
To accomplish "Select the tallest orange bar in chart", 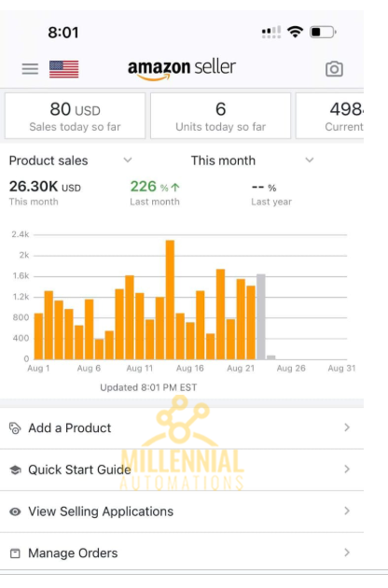I will click(170, 300).
